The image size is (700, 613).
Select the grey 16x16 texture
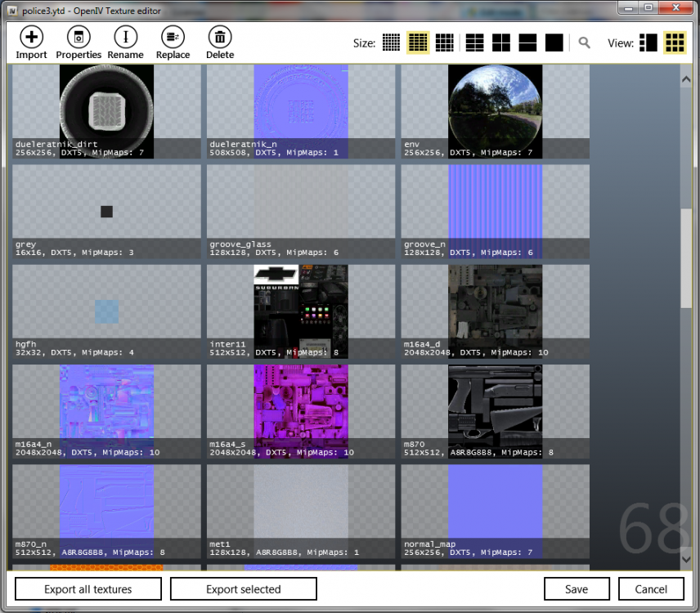click(106, 212)
